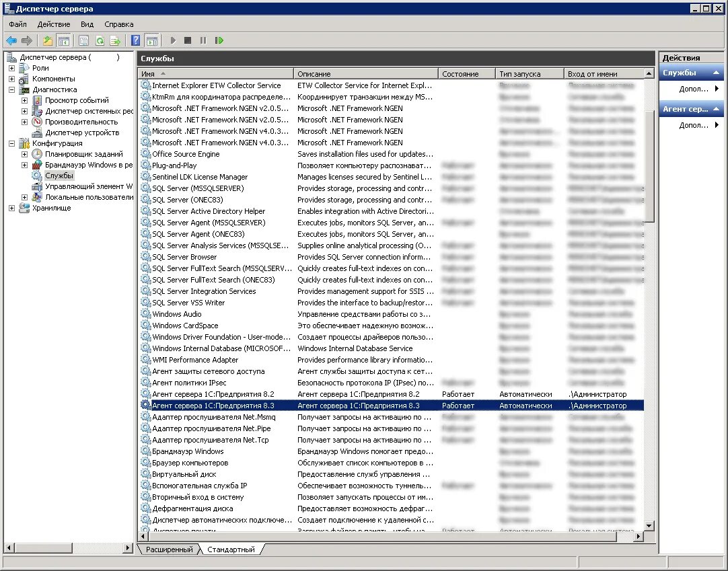Open the Справка menu
This screenshot has height=571, width=728.
[x=119, y=24]
